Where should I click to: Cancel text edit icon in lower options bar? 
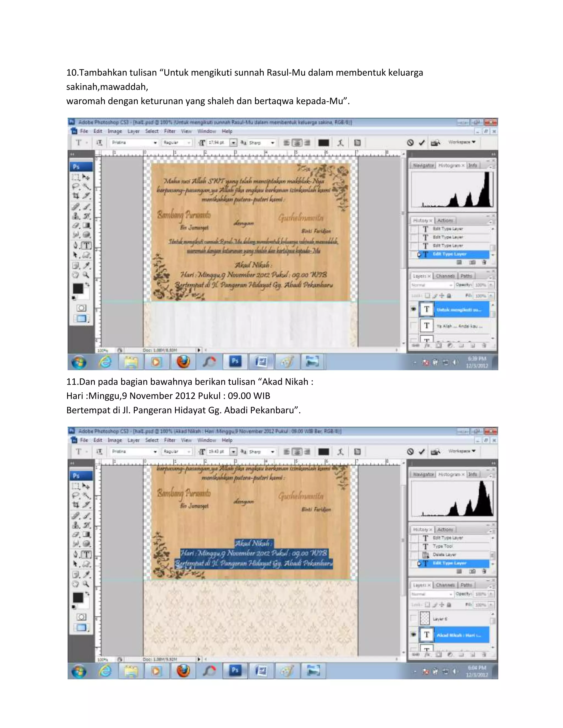point(410,452)
